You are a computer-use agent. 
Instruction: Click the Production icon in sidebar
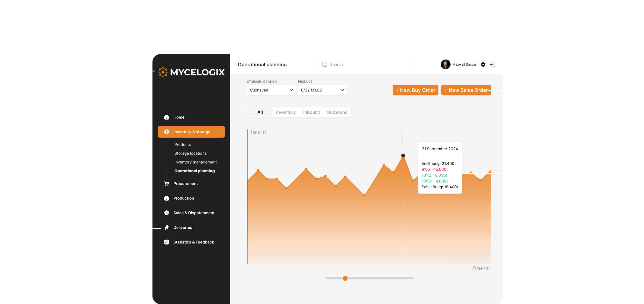(167, 198)
